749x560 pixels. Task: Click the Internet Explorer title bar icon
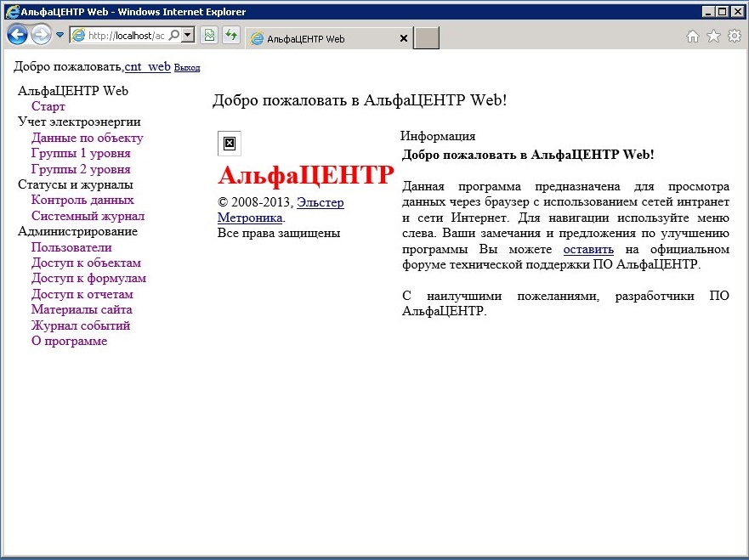click(12, 11)
